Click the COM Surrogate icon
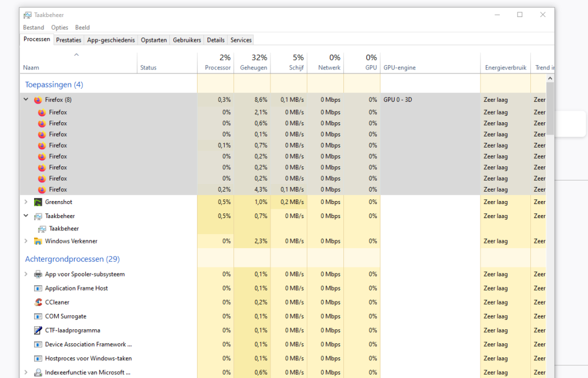This screenshot has height=378, width=588. (x=39, y=316)
